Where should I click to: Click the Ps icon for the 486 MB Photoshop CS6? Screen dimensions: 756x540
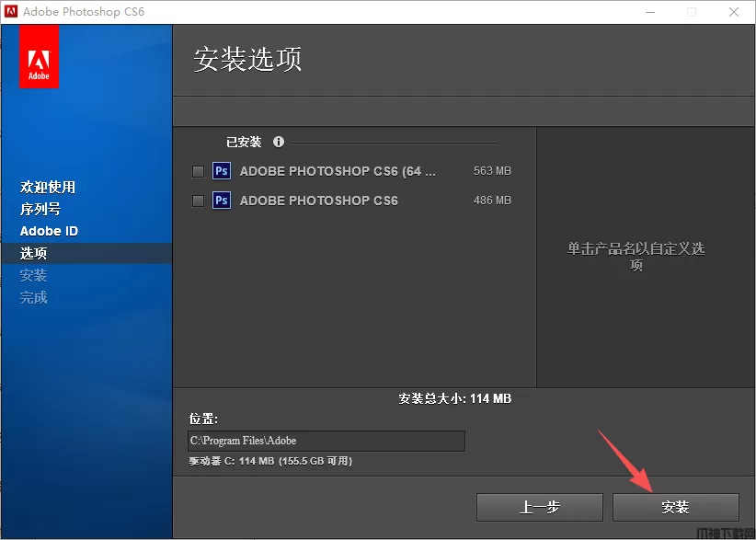click(x=221, y=201)
